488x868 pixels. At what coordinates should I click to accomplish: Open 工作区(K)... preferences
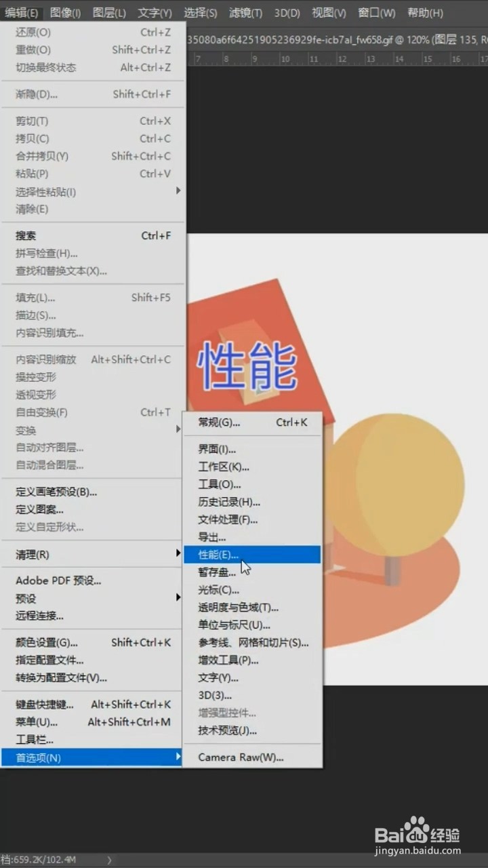pos(253,467)
